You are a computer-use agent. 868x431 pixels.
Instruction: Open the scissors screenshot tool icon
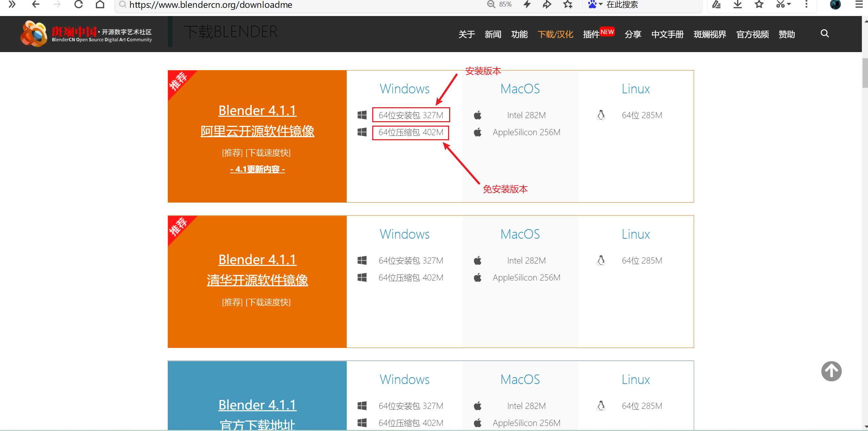(781, 4)
